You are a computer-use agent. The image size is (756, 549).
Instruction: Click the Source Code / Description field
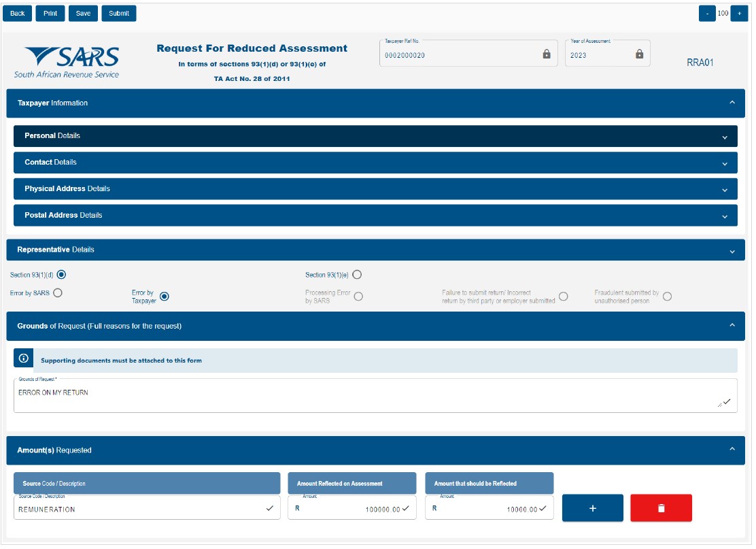pyautogui.click(x=147, y=508)
